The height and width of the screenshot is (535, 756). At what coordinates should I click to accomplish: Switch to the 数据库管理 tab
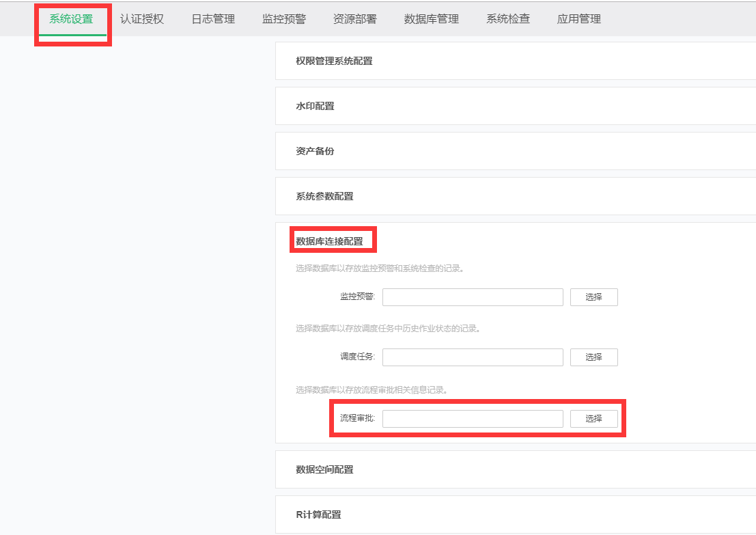[432, 19]
